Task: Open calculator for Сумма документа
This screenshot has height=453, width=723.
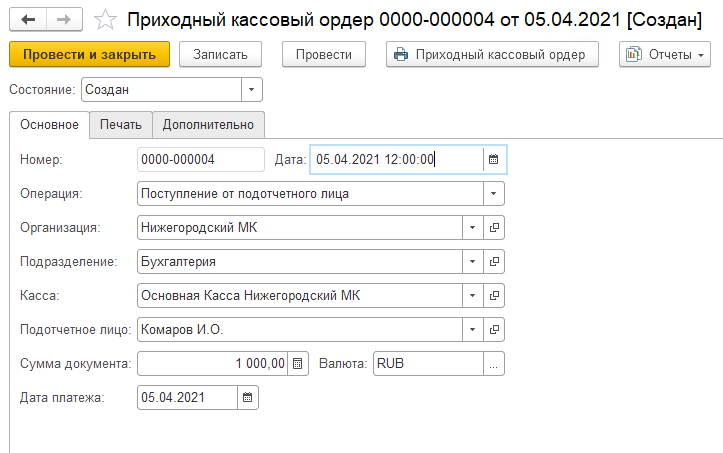Action: [x=297, y=364]
